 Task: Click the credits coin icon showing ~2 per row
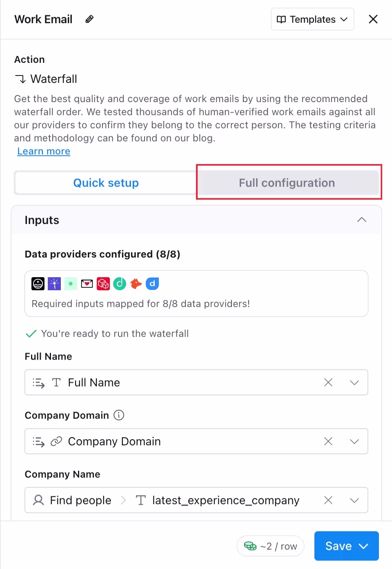250,546
